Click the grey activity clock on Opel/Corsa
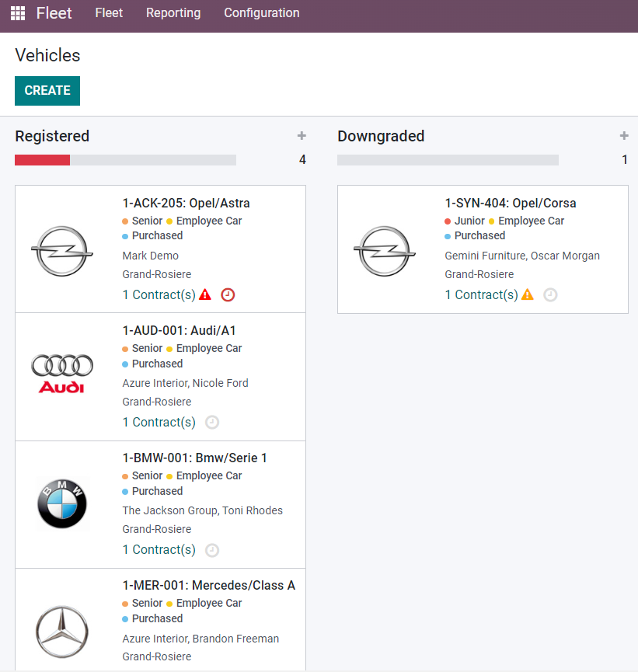 click(550, 295)
